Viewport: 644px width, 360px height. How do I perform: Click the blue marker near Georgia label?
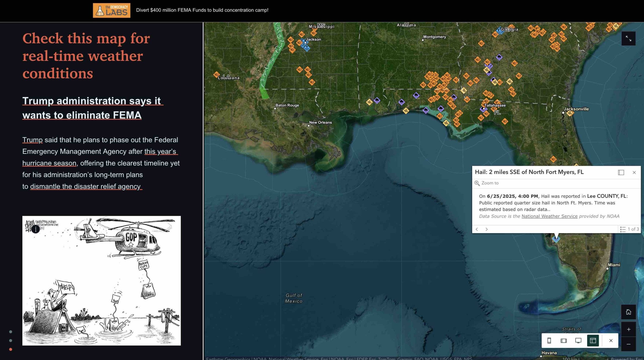pos(500,30)
